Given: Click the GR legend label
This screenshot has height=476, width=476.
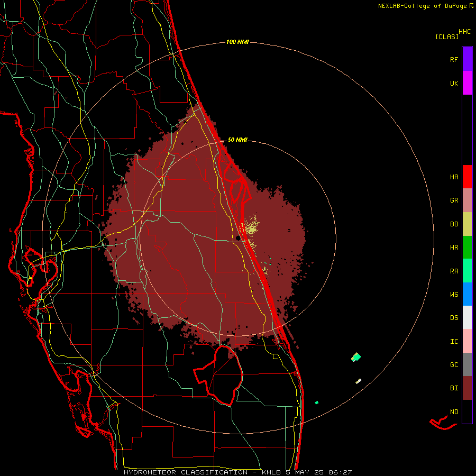Looking at the screenshot, I should [454, 200].
